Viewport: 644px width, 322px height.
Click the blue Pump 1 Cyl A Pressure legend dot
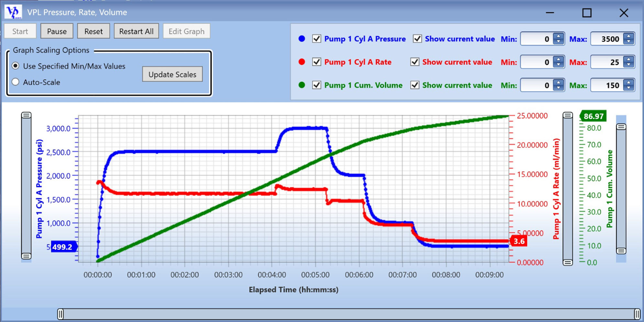tap(302, 39)
